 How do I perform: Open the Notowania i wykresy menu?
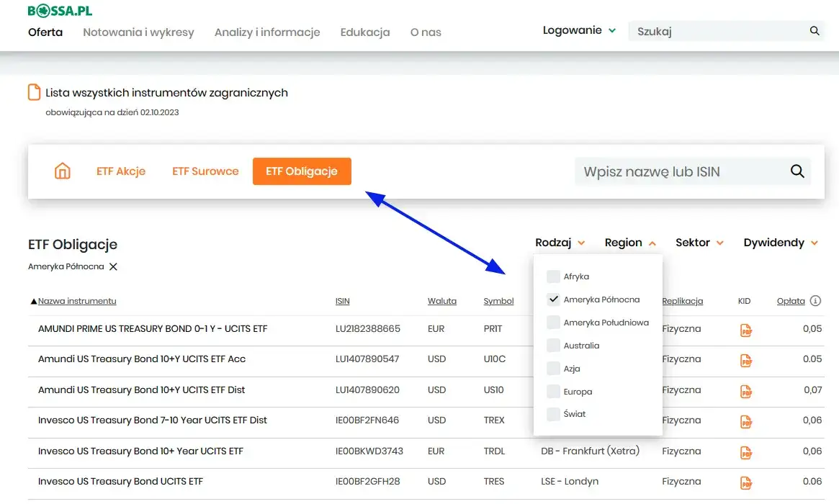(138, 32)
